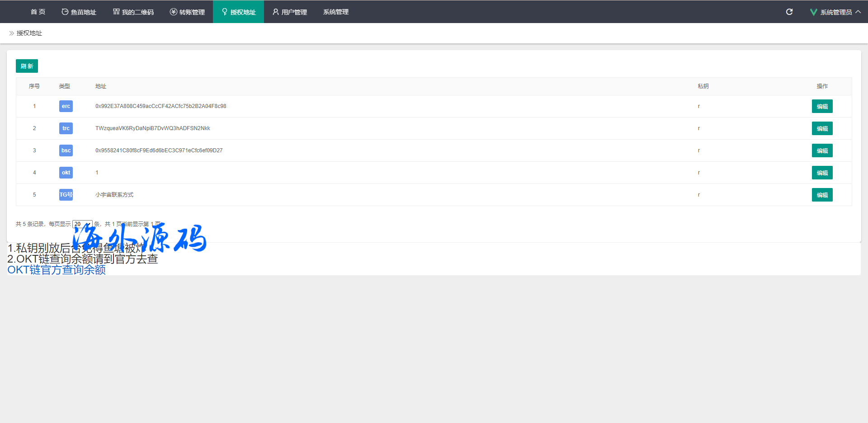Click the green 刷新 button
The width and height of the screenshot is (868, 423).
(x=27, y=66)
